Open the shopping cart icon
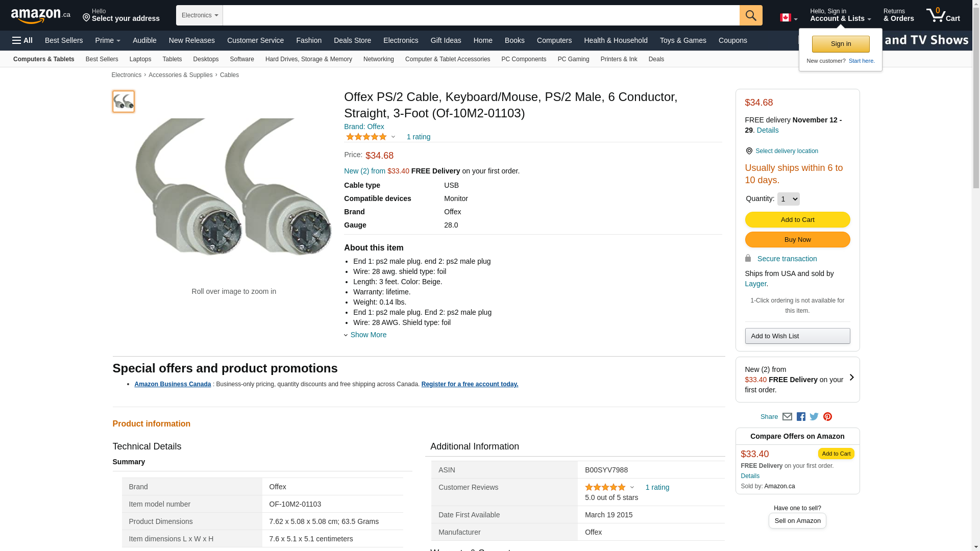The width and height of the screenshot is (980, 551). [x=943, y=15]
